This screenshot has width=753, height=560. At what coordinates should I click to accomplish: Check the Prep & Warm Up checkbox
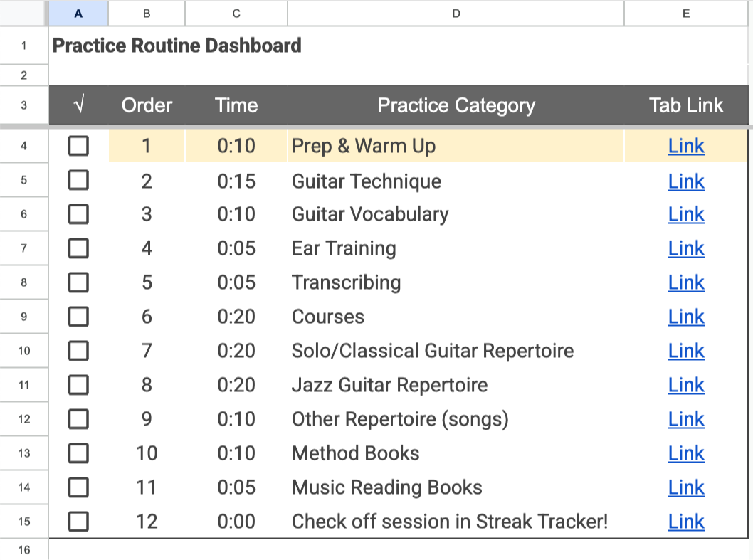(x=78, y=146)
